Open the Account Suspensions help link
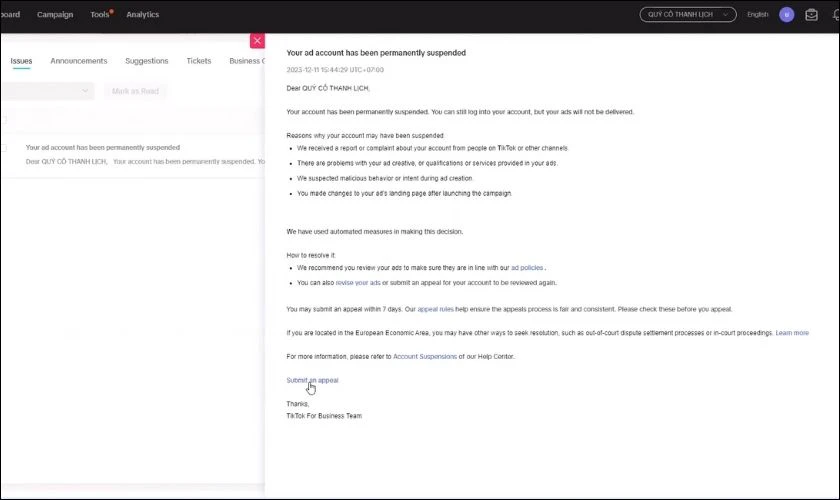This screenshot has width=840, height=500. click(x=425, y=356)
